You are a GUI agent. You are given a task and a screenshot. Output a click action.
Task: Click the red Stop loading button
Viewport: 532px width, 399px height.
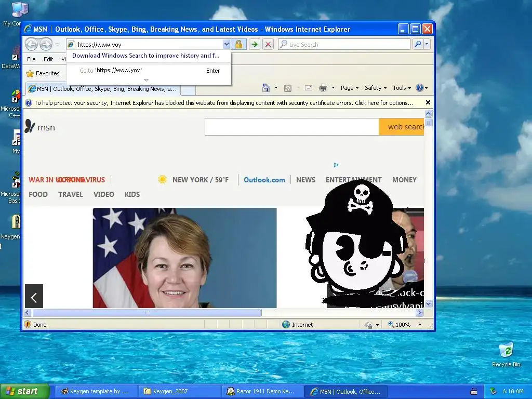(268, 45)
